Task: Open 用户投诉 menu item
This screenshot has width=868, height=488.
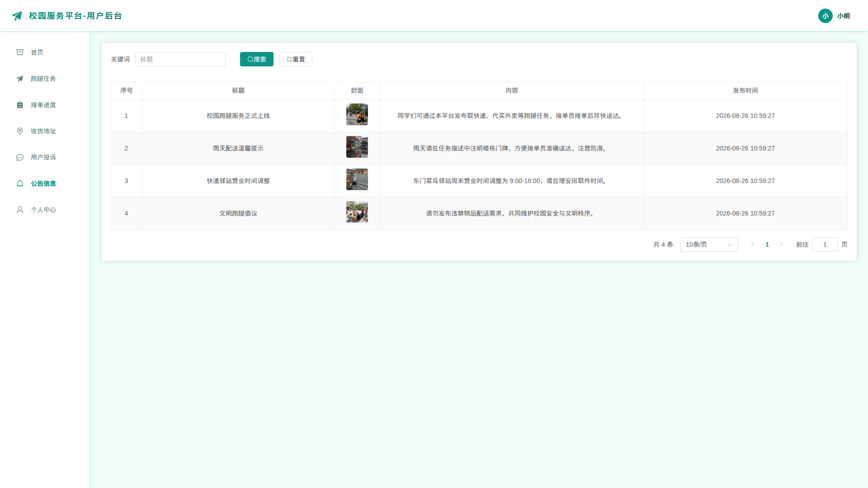Action: coord(45,157)
